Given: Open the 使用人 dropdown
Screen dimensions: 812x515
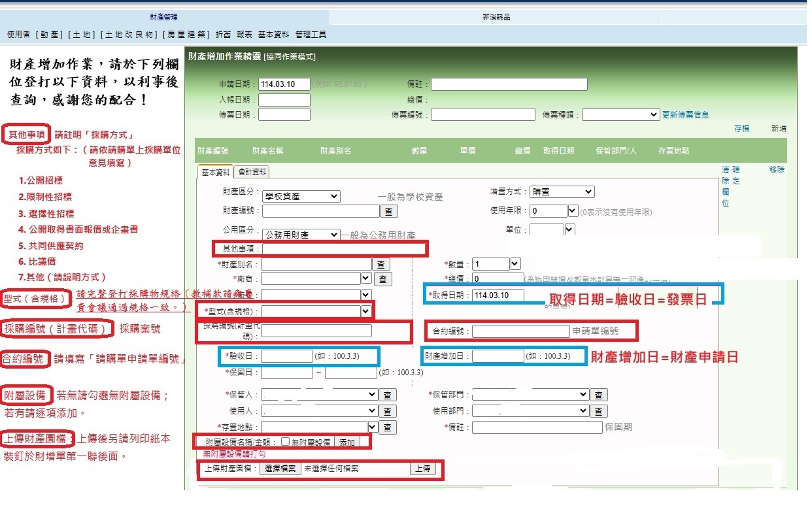Looking at the screenshot, I should 320,411.
